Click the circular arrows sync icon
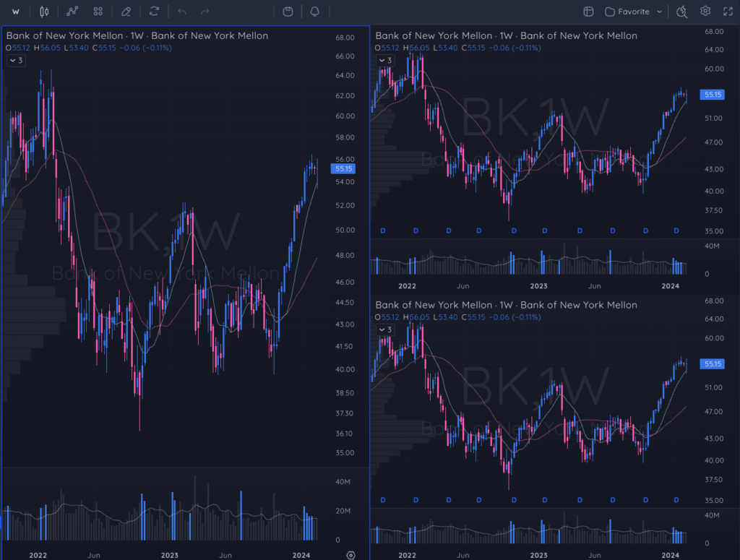Viewport: 740px width, 560px height. (154, 12)
